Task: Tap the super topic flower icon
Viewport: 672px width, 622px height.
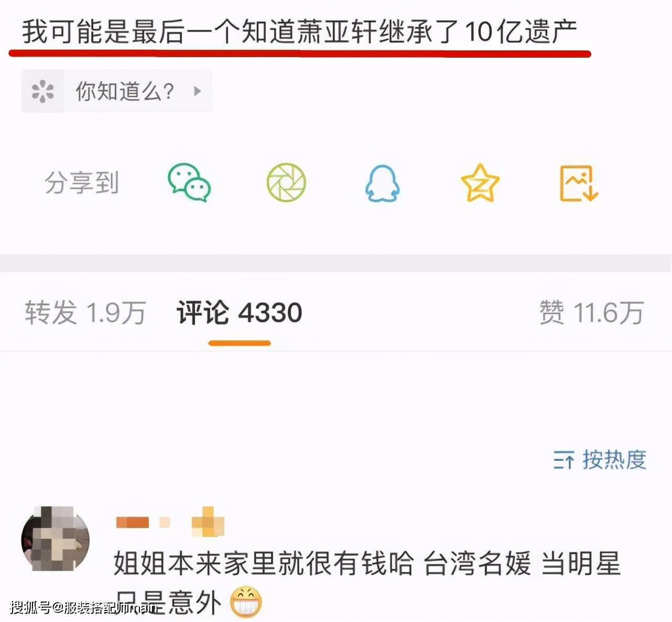Action: [x=43, y=91]
